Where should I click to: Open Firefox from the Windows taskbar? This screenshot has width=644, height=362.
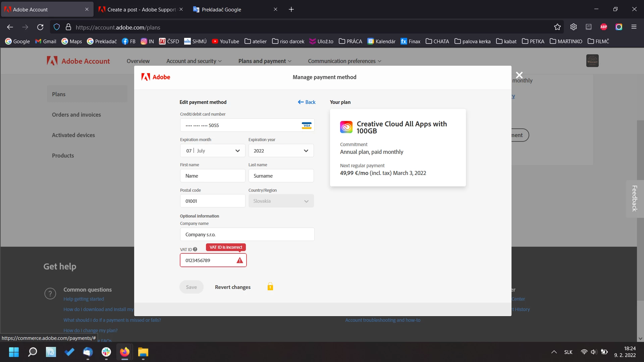pos(124,352)
